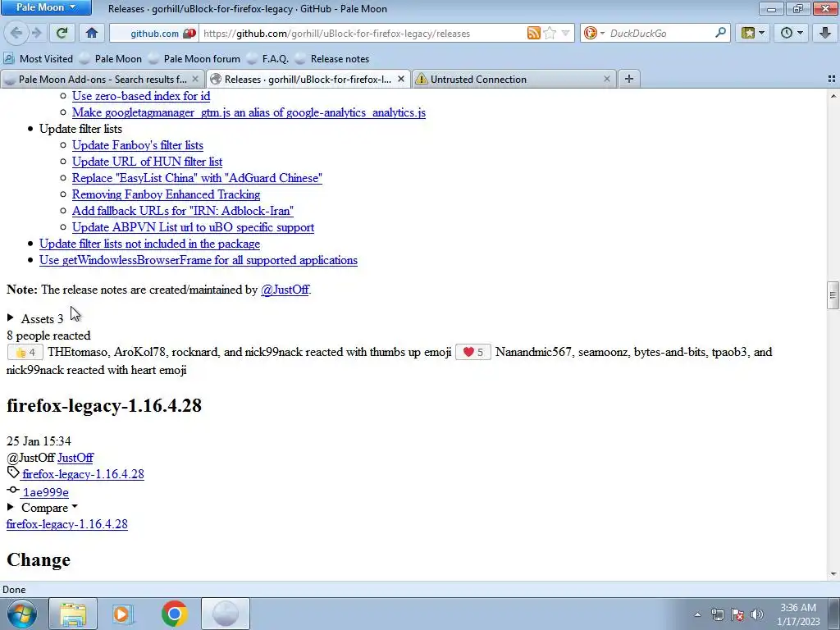Open the RSS feed icon in address bar
840x630 pixels.
pos(533,33)
